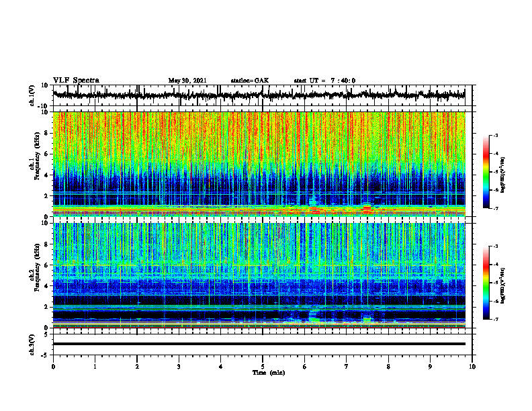
Task: Click the ch.2 spectrogram 6 kHz tick label
Action: click(x=46, y=265)
